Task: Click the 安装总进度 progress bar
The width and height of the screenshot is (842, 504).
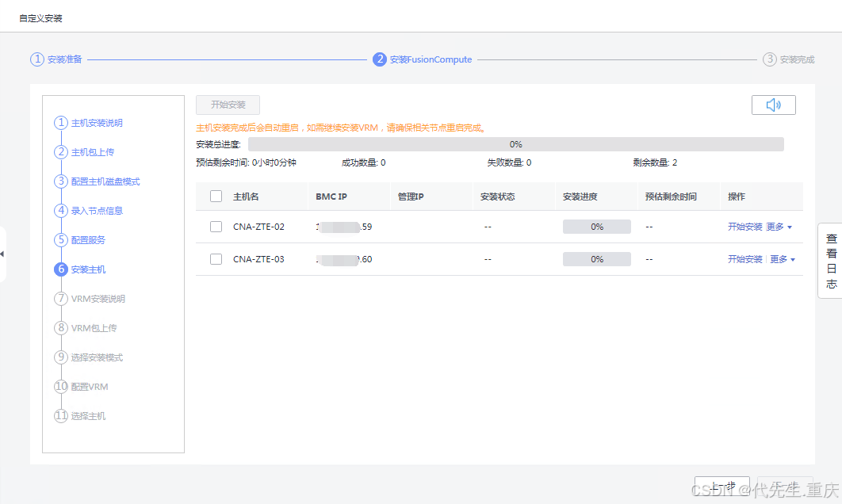Action: [515, 143]
